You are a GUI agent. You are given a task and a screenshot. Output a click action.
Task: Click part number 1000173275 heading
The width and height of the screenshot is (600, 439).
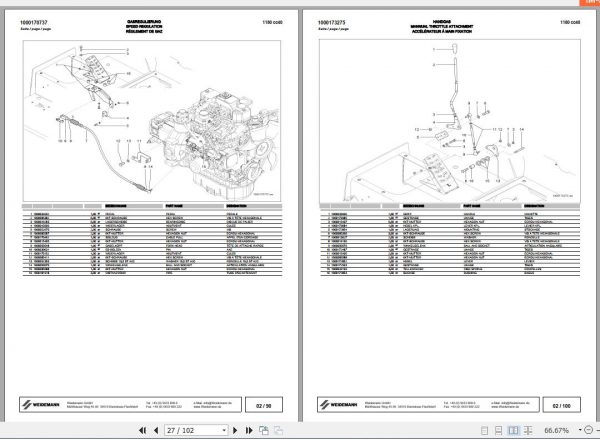point(331,23)
